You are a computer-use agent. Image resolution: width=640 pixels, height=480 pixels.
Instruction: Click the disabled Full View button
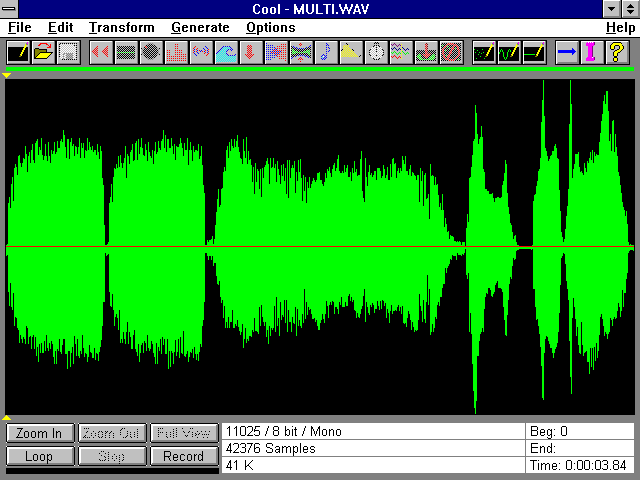184,433
